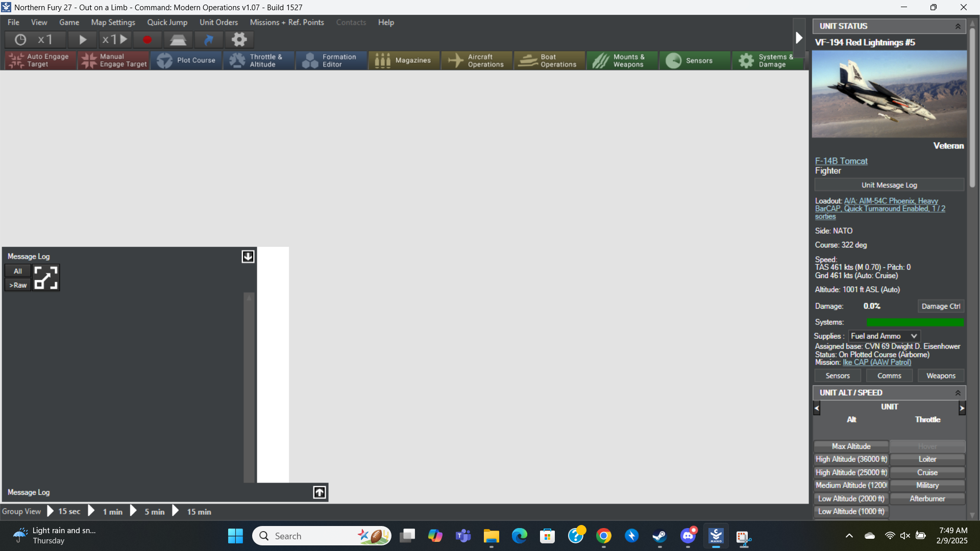
Task: Select Low Altitude (2000 ft)
Action: (x=851, y=499)
